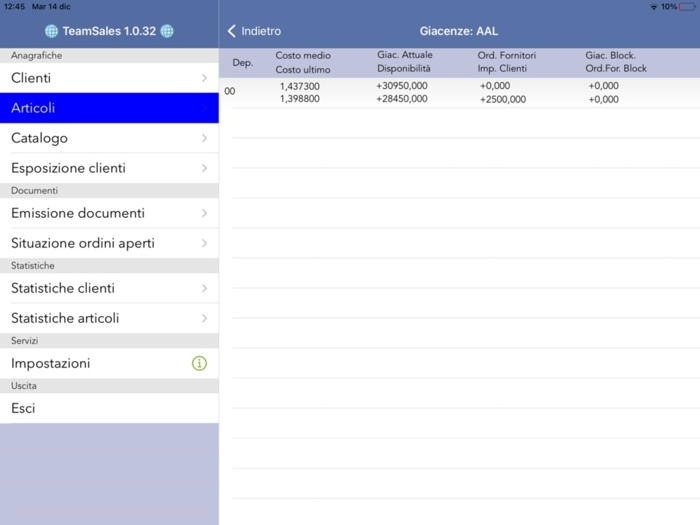Open Impostazioni settings
The image size is (700, 525).
pyautogui.click(x=109, y=363)
